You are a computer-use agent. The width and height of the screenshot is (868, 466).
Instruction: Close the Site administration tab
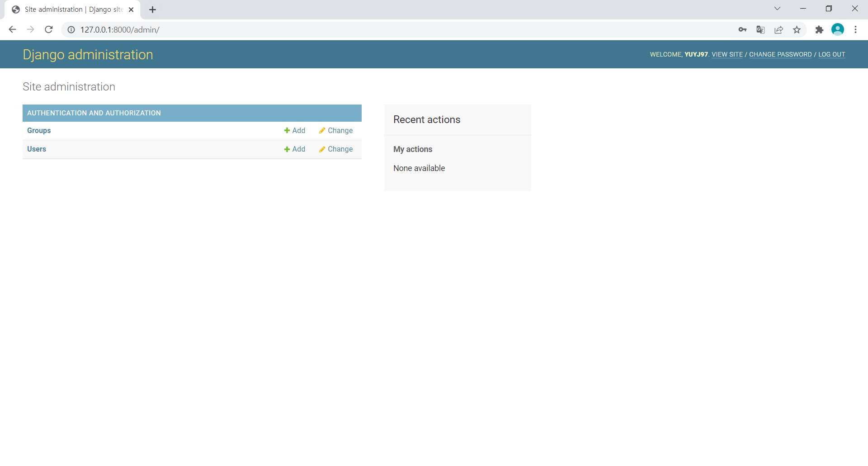[131, 10]
